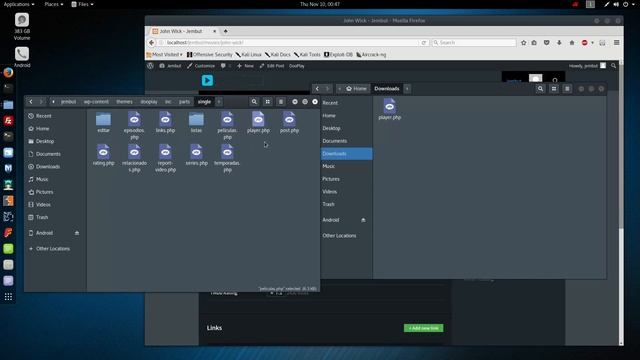Click the Pocket icon in Firefox toolbar
Image resolution: width=640 pixels, height=360 pixels.
pyautogui.click(x=547, y=42)
